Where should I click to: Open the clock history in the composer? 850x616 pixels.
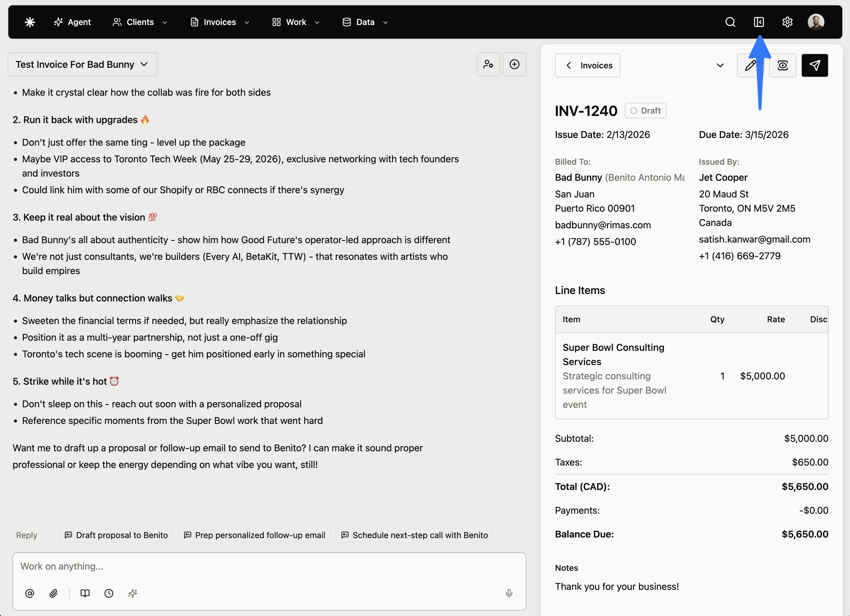point(108,593)
